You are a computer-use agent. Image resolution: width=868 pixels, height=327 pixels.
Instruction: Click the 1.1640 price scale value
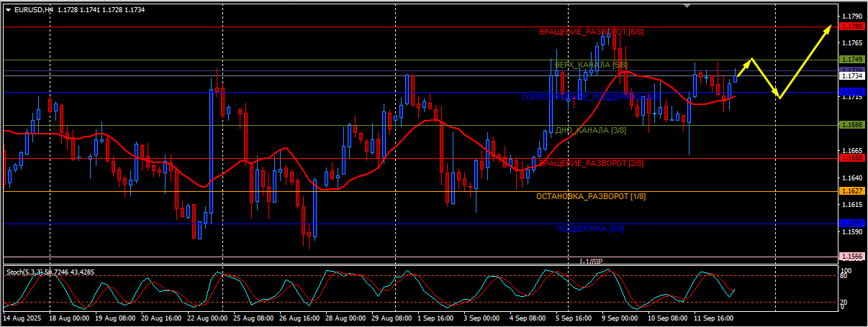point(851,178)
